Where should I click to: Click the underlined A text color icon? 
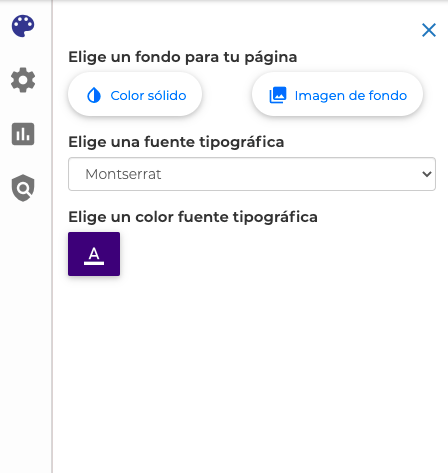(94, 255)
